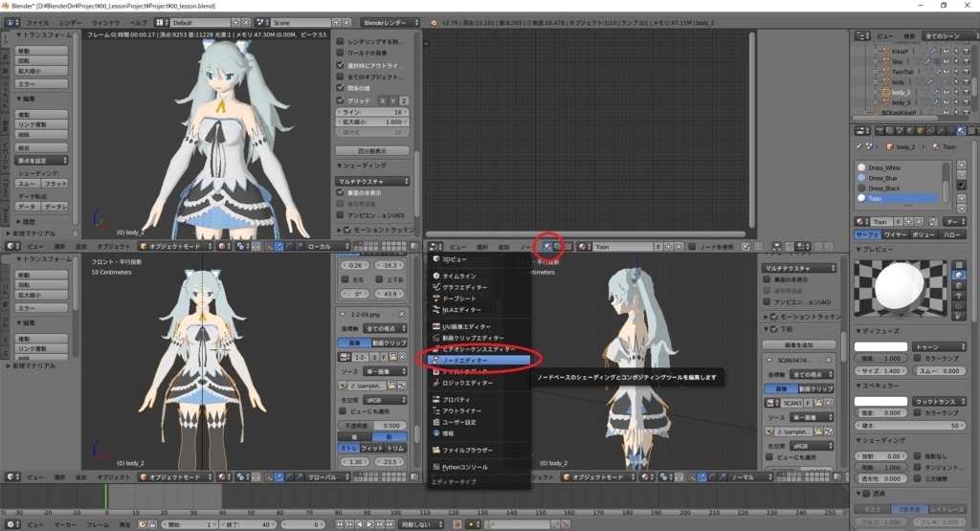The height and width of the screenshot is (531, 980).
Task: Click 画像を追加 button in background images
Action: click(x=799, y=344)
